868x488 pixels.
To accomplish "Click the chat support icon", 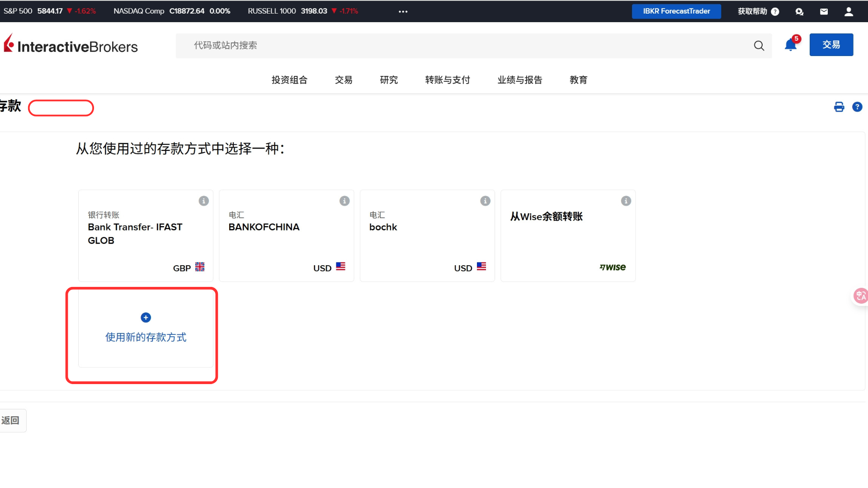I will pos(799,12).
